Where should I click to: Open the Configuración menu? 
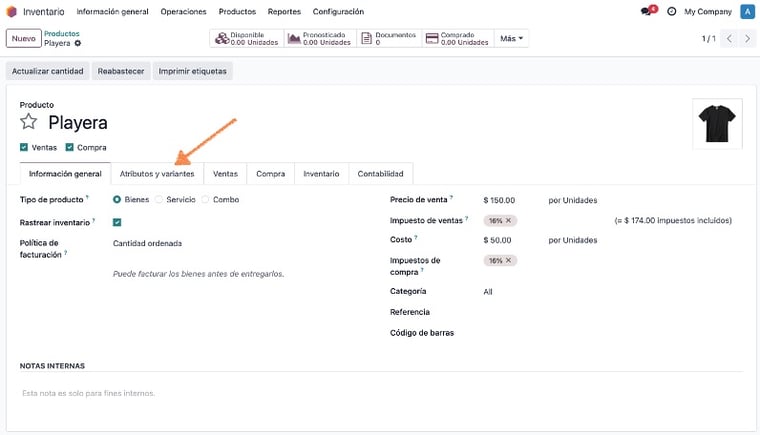pos(338,11)
